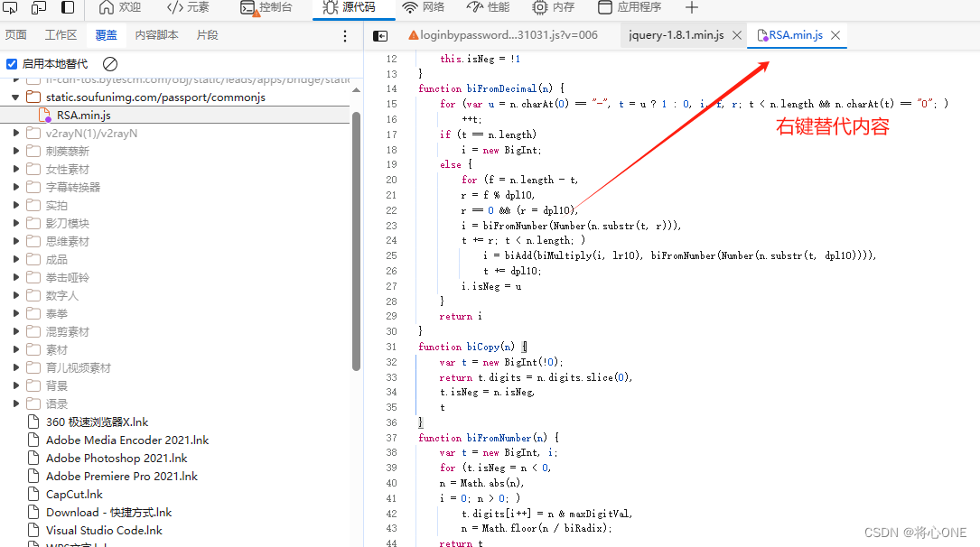Click line number 37 in the gutter
Screen dimensions: 980x547
point(391,438)
